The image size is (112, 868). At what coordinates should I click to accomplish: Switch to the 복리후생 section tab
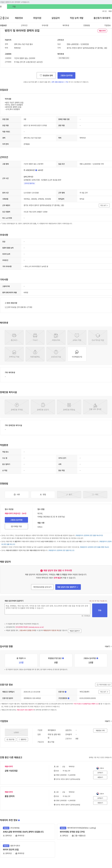pyautogui.click(x=66, y=25)
